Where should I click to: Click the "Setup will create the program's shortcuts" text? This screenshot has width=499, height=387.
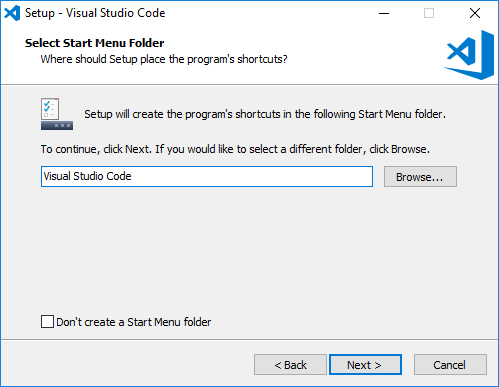(265, 114)
